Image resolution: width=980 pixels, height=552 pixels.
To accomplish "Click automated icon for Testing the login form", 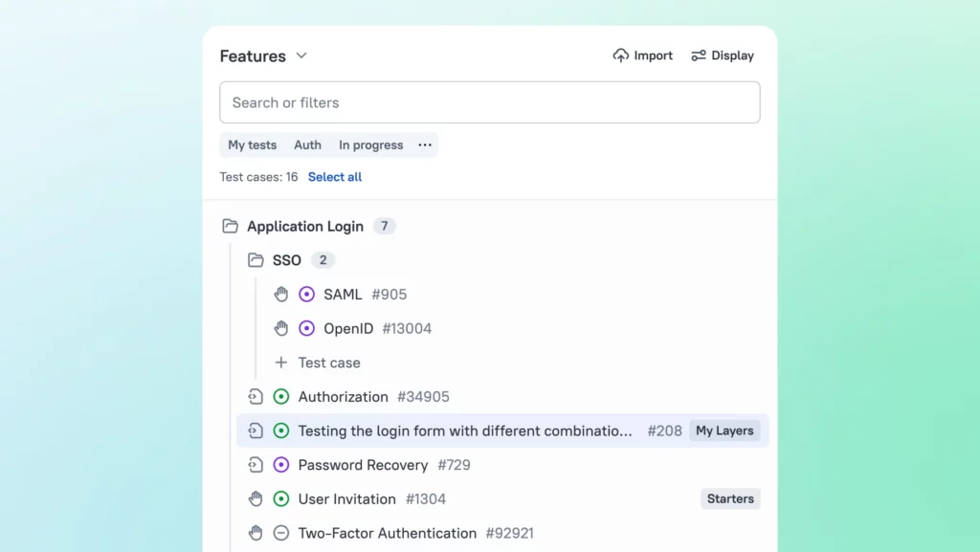I will click(255, 431).
